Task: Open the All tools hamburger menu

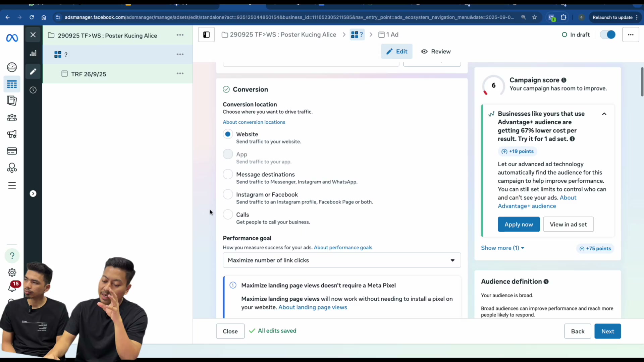Action: (12, 185)
